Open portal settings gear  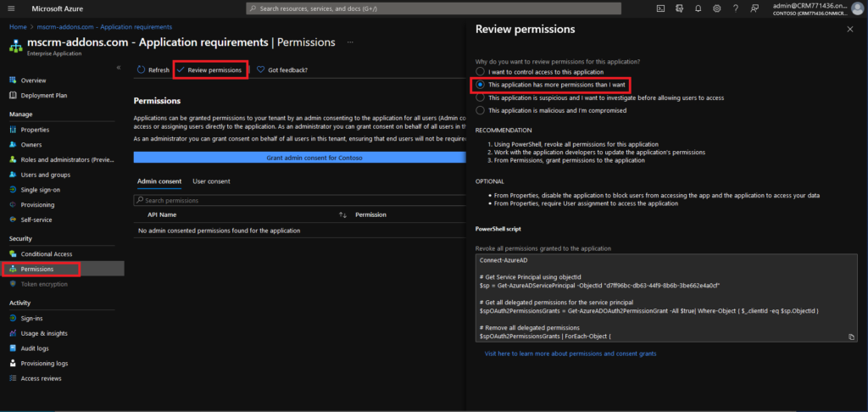[x=717, y=8]
